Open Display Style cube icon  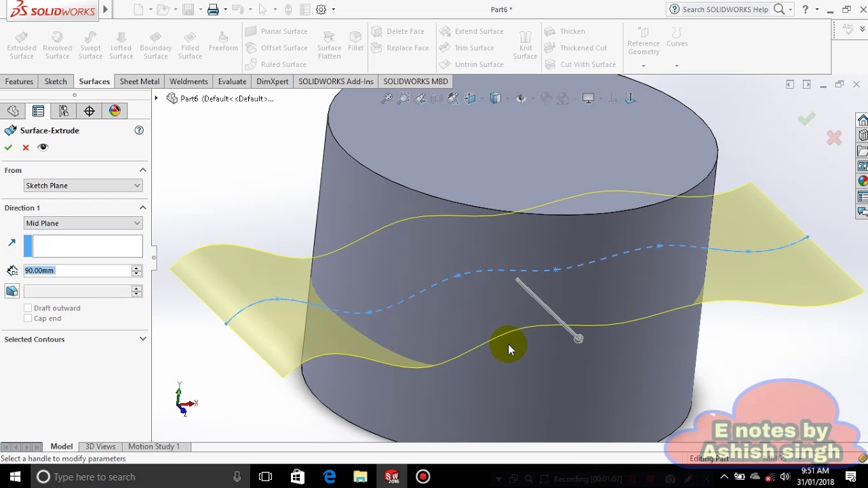pyautogui.click(x=496, y=98)
